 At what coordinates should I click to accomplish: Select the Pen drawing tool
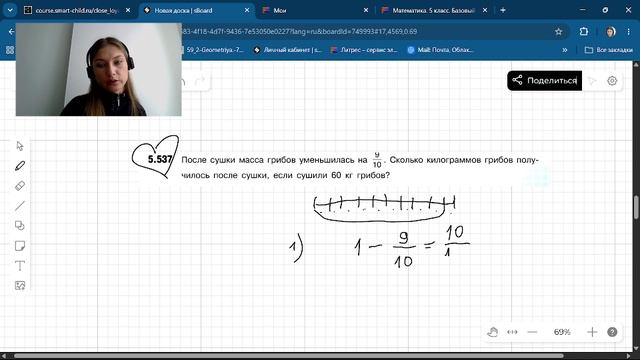coord(20,166)
